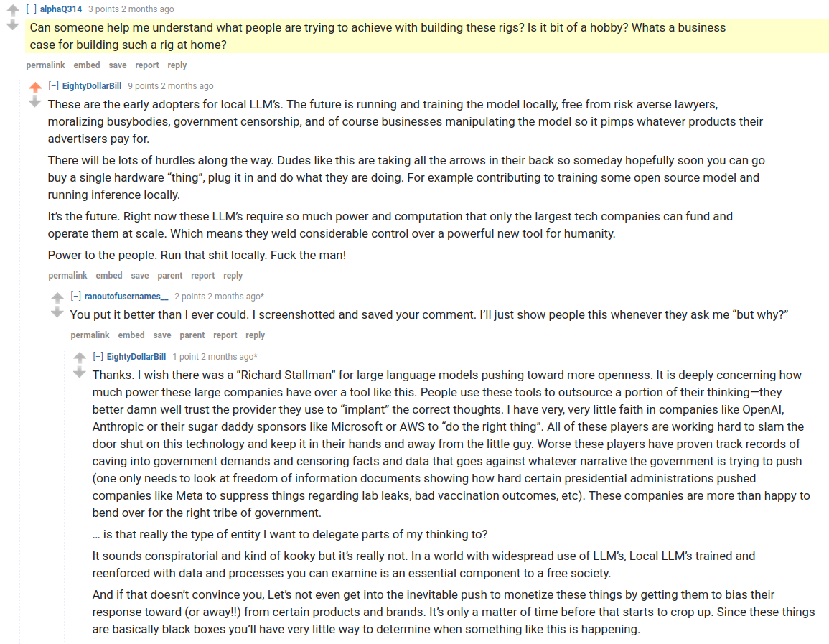Open alphaQ314's user profile
Image resolution: width=829 pixels, height=644 pixels.
pyautogui.click(x=61, y=9)
